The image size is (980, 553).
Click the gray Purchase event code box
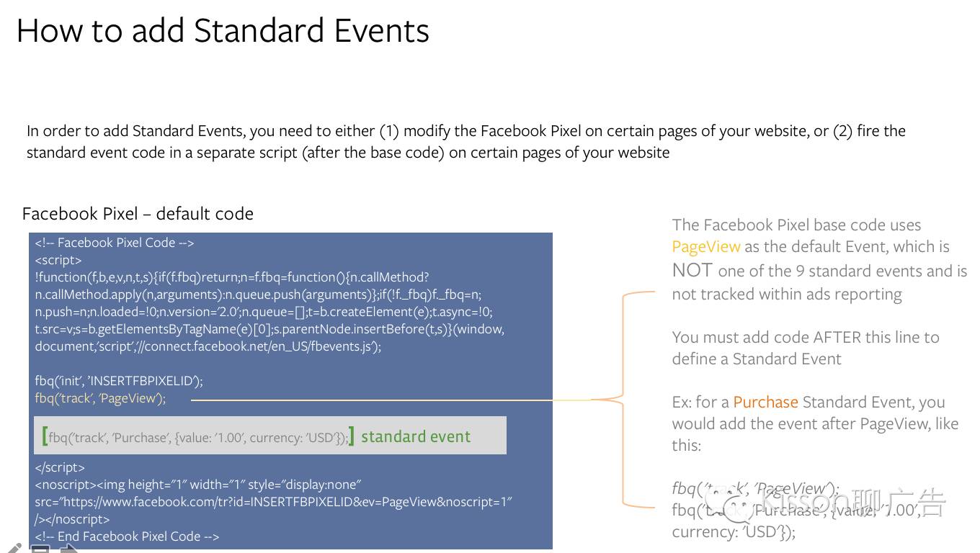270,436
